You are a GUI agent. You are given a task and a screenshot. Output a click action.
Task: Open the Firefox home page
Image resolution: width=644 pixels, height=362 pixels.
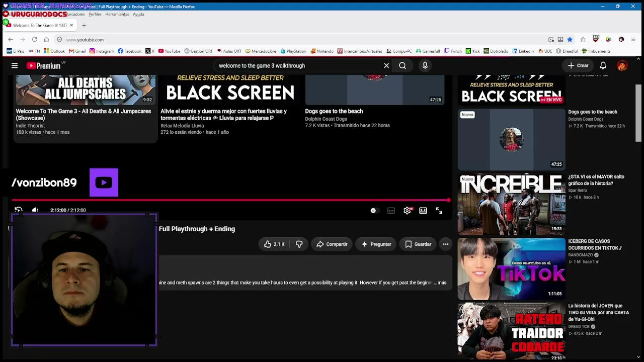coord(46,40)
